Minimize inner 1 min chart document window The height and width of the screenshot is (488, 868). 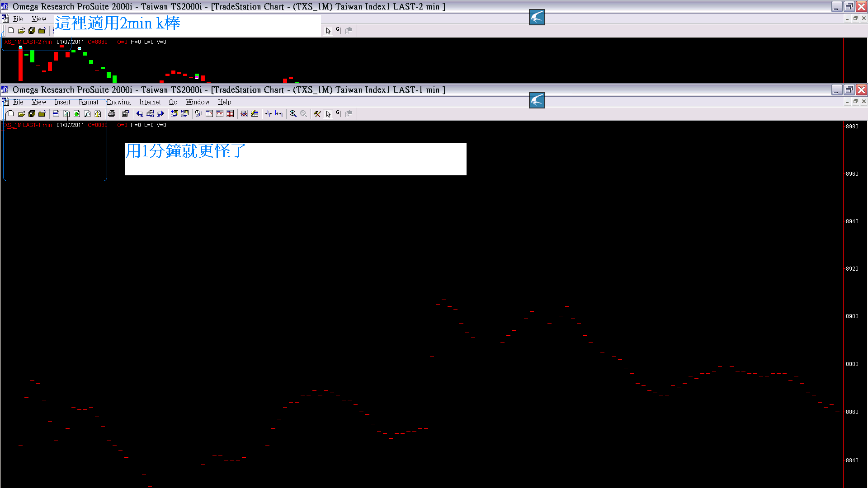tap(847, 102)
